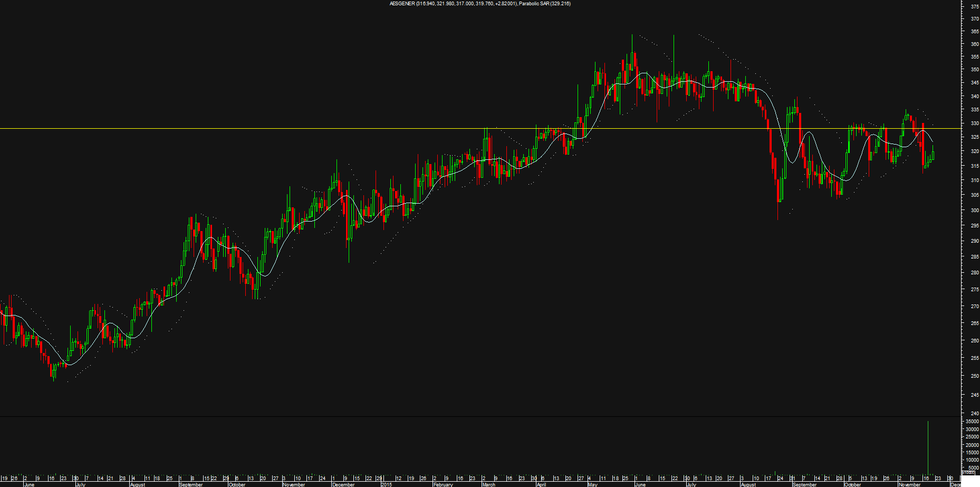Click the 25000 volume axis label

click(x=972, y=437)
